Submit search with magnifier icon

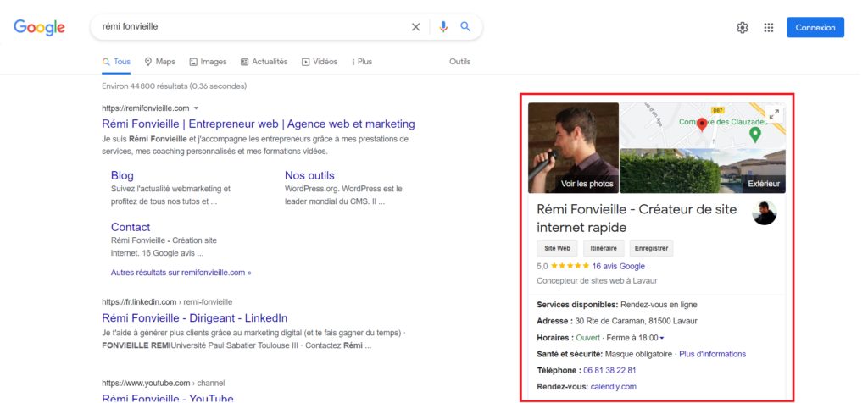point(465,26)
